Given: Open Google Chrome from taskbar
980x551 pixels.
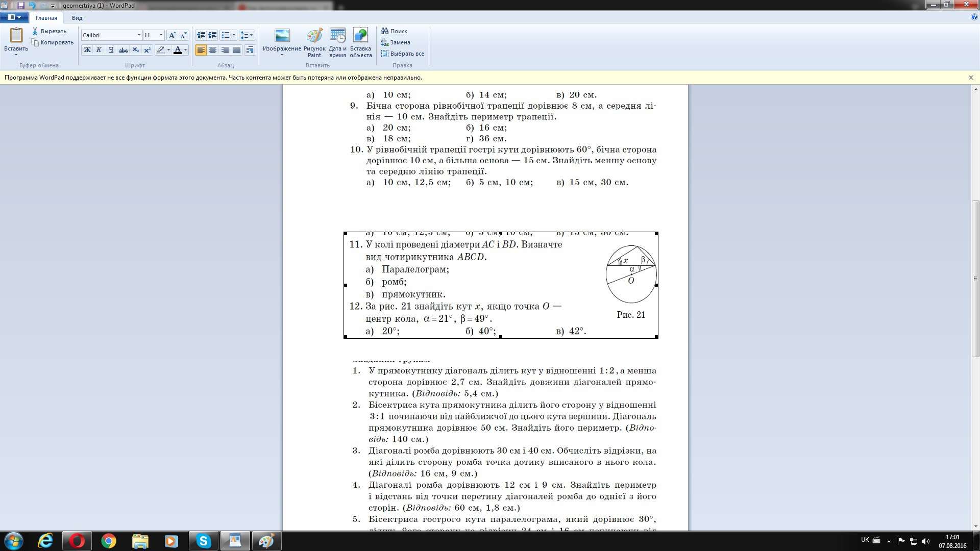Looking at the screenshot, I should click(108, 541).
